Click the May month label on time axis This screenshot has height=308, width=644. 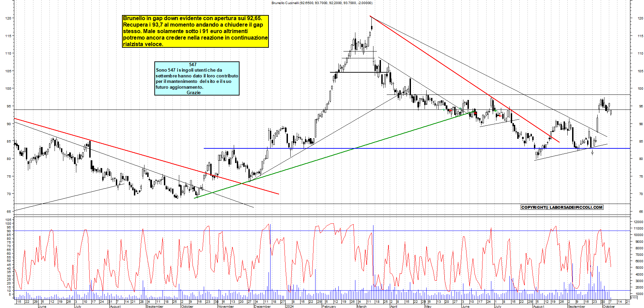(428, 306)
